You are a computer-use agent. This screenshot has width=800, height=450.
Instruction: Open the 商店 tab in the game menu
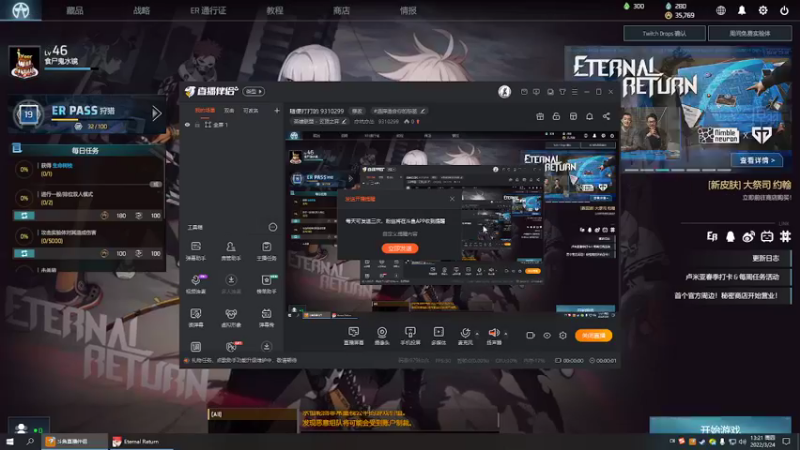[341, 10]
